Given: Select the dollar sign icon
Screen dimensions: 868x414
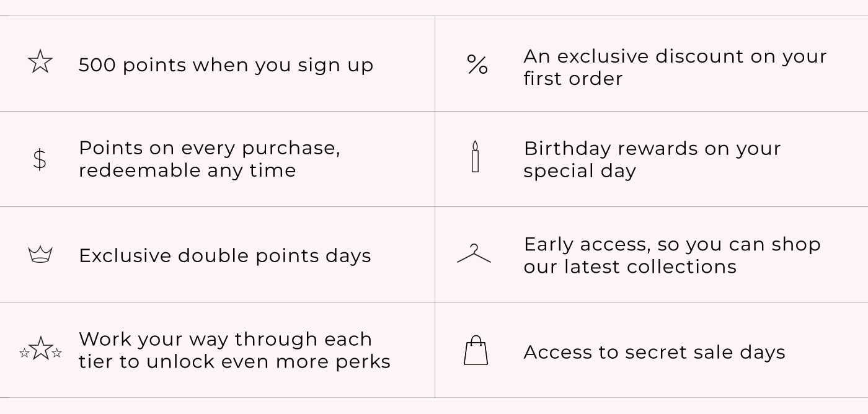Looking at the screenshot, I should 40,159.
